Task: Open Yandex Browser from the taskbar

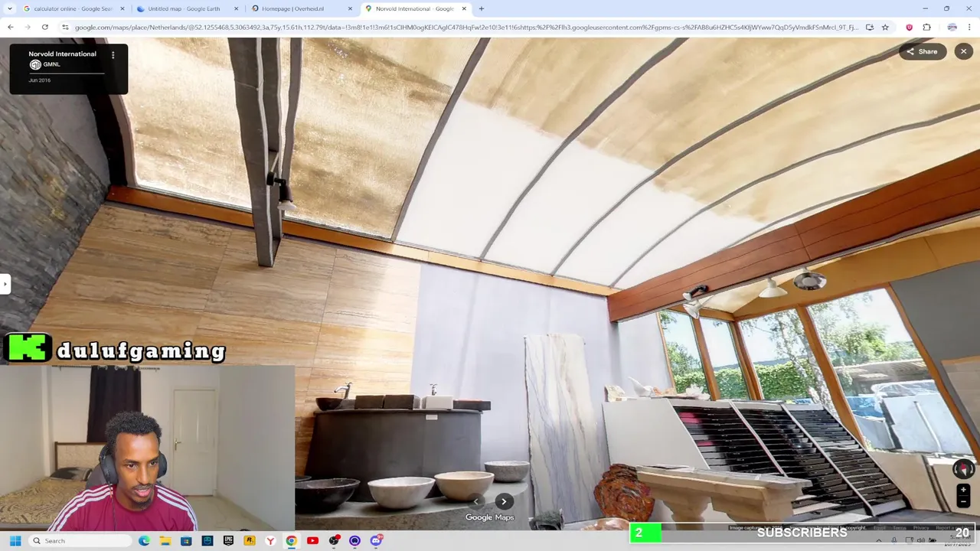Action: pos(270,540)
